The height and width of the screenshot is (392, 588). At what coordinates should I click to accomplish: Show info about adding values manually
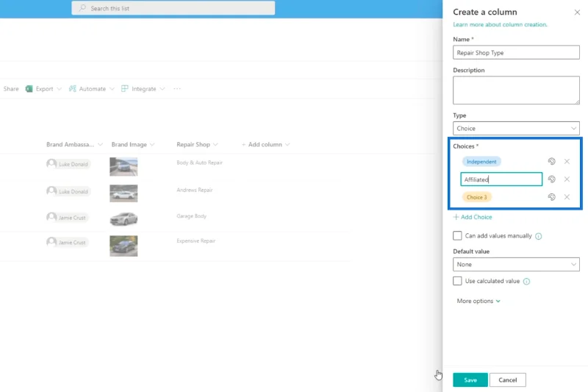pos(539,236)
